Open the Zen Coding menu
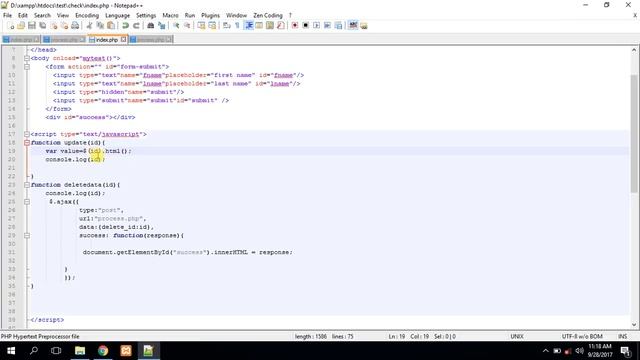Screen dimensions: 640x360 click(x=268, y=15)
